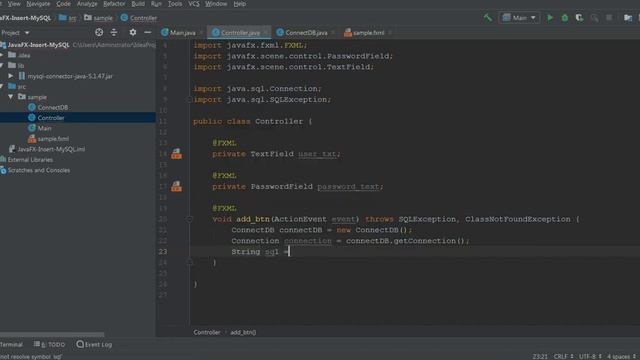Expand the mysql-connector-java jar node
This screenshot has width=640, height=360.
pos(11,76)
